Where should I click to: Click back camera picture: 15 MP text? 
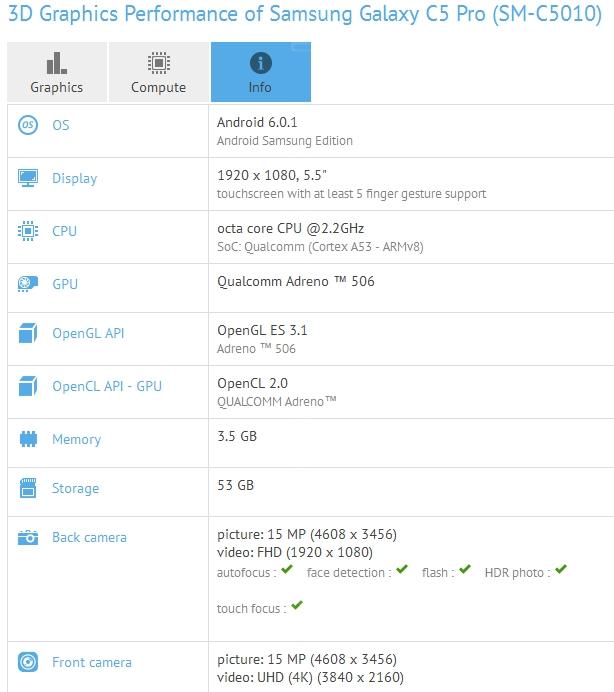click(x=307, y=534)
